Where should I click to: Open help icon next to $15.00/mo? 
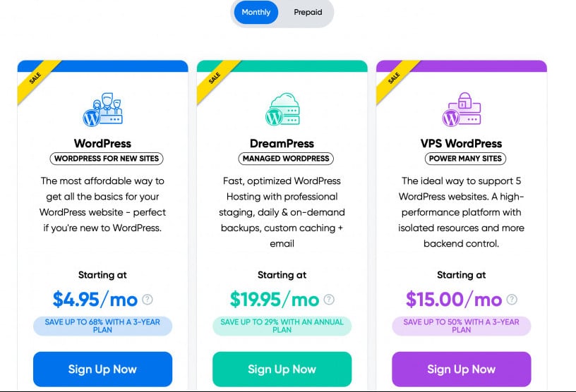tap(512, 300)
